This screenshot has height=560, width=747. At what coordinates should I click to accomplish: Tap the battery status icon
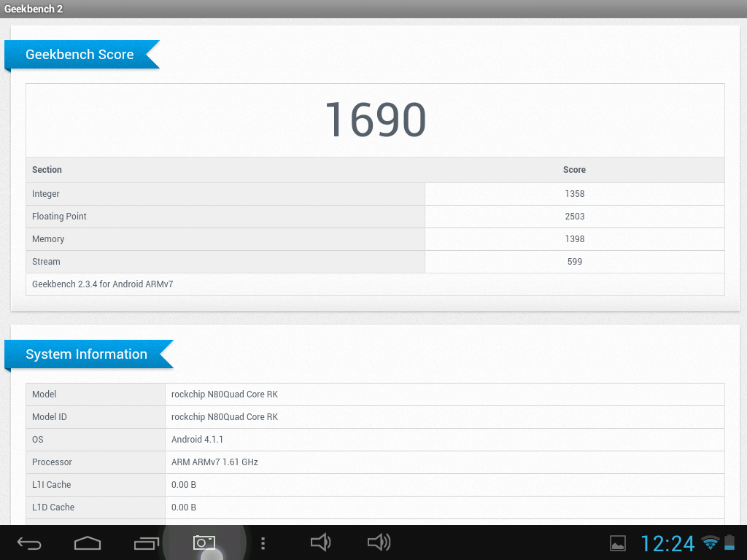(729, 542)
